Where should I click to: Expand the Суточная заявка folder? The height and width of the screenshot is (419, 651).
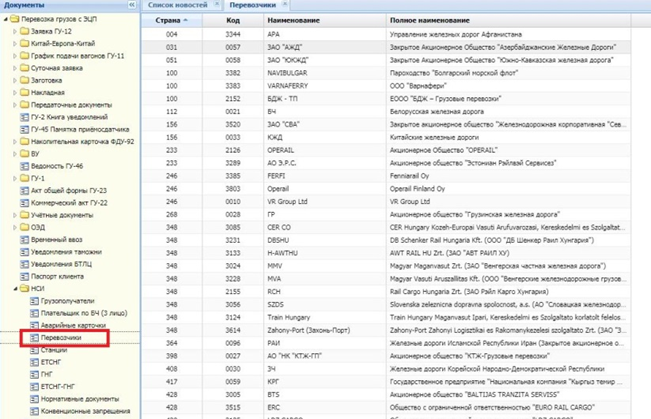coord(15,68)
